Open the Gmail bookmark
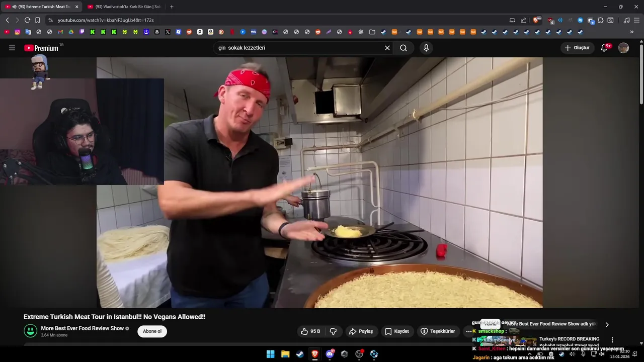Image resolution: width=644 pixels, height=362 pixels. click(x=60, y=32)
